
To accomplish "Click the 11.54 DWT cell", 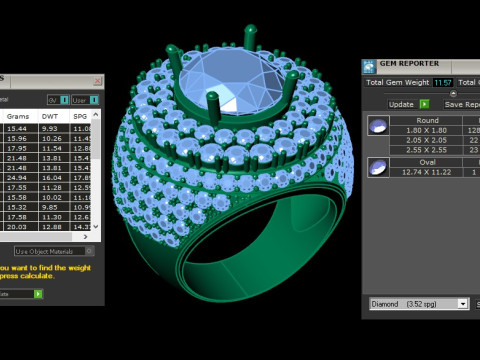I will (x=54, y=148).
